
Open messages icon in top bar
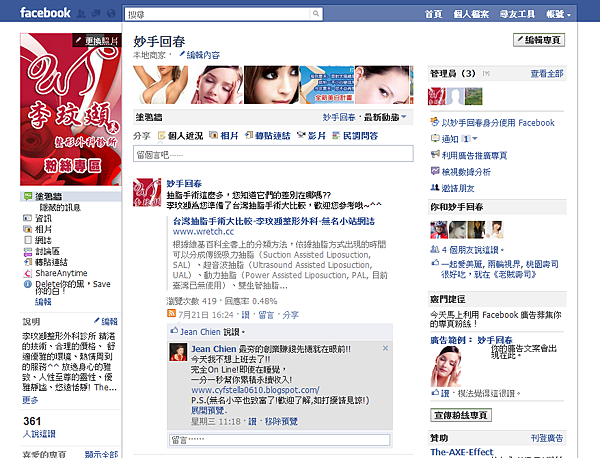pyautogui.click(x=96, y=14)
